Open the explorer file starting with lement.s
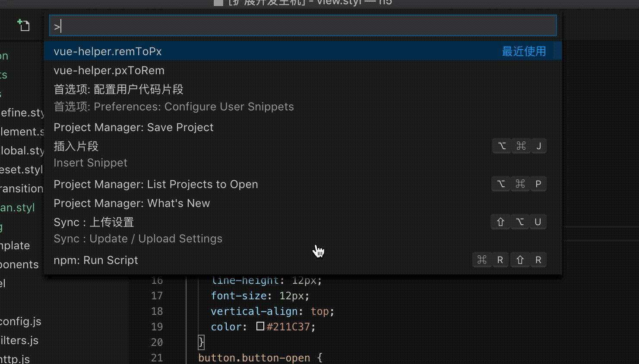 click(22, 132)
